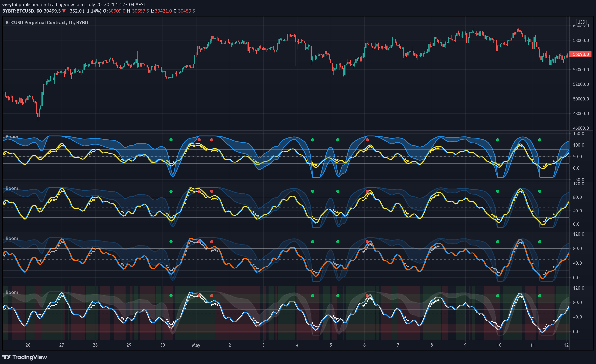Click the high value H:30657.5

(x=138, y=11)
